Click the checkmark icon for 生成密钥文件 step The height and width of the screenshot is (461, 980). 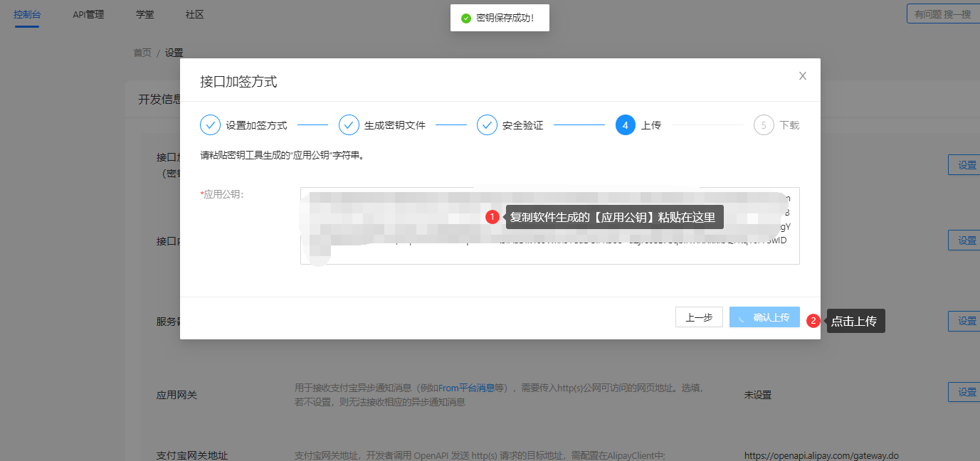[x=349, y=125]
